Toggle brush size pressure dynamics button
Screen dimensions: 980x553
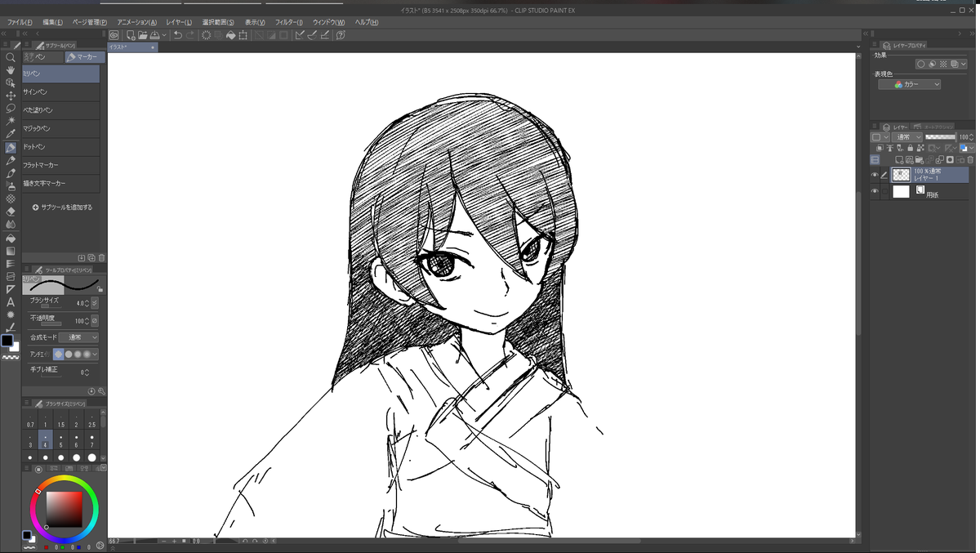[x=95, y=303]
